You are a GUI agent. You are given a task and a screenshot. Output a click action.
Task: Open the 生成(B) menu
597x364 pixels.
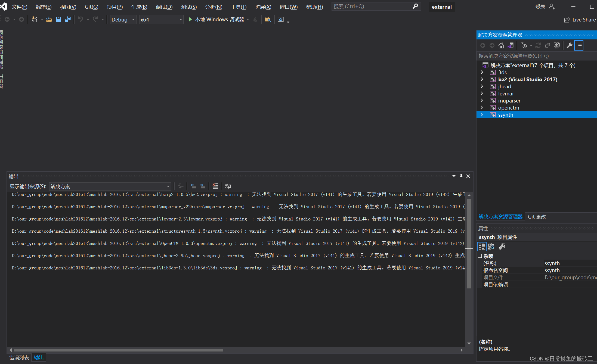click(139, 7)
